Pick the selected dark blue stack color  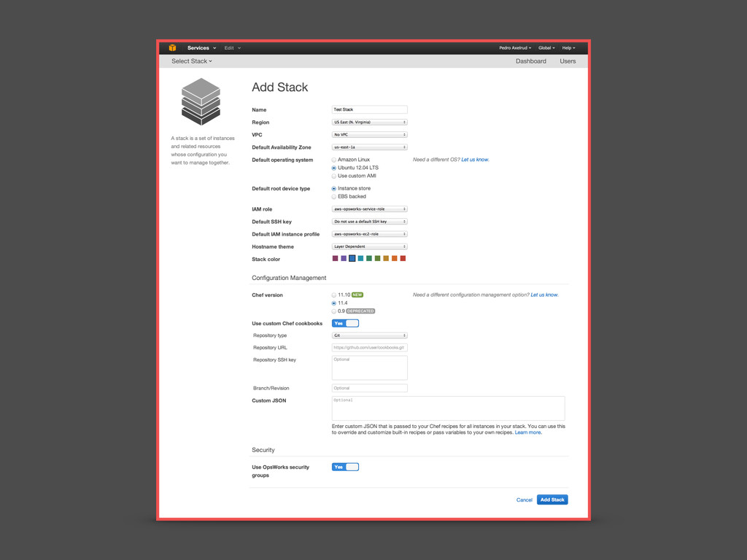(352, 259)
